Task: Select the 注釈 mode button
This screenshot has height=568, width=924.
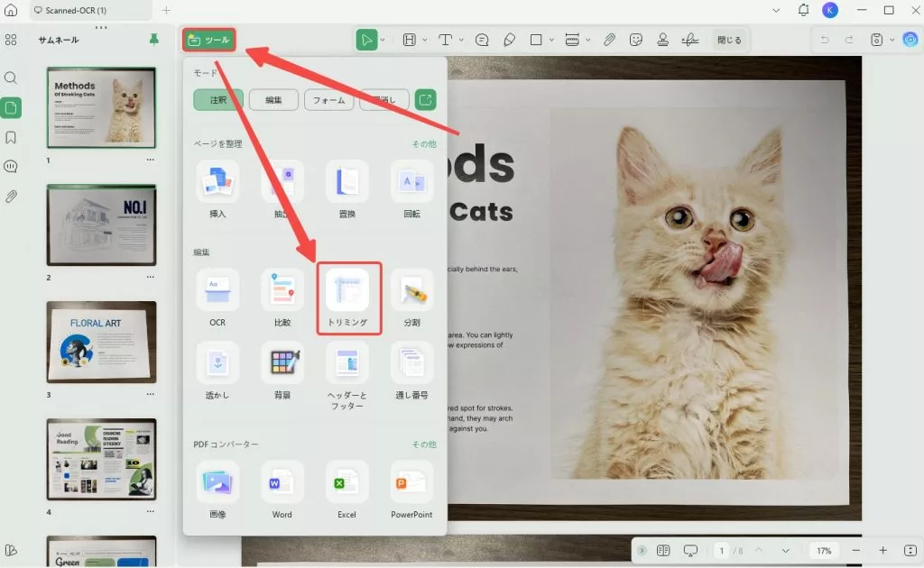Action: pyautogui.click(x=218, y=100)
